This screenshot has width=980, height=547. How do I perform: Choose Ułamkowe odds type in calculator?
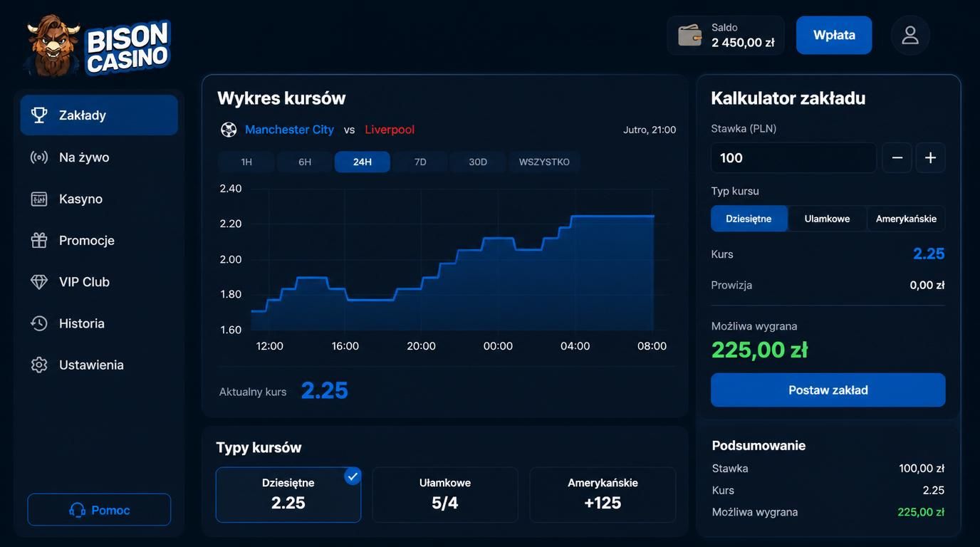pyautogui.click(x=828, y=219)
